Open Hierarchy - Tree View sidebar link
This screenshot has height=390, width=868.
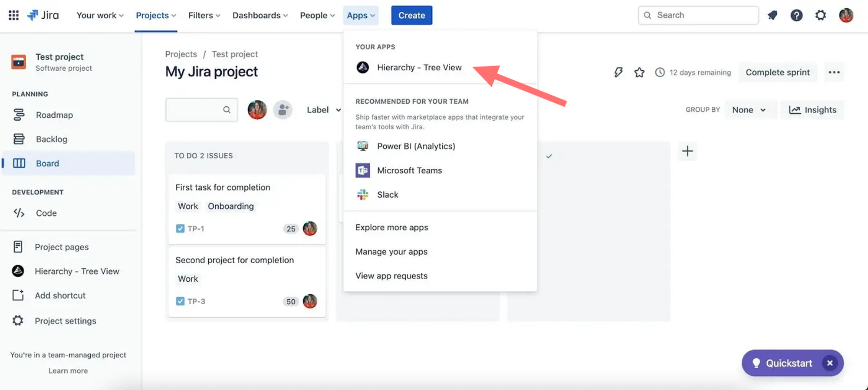(x=69, y=271)
